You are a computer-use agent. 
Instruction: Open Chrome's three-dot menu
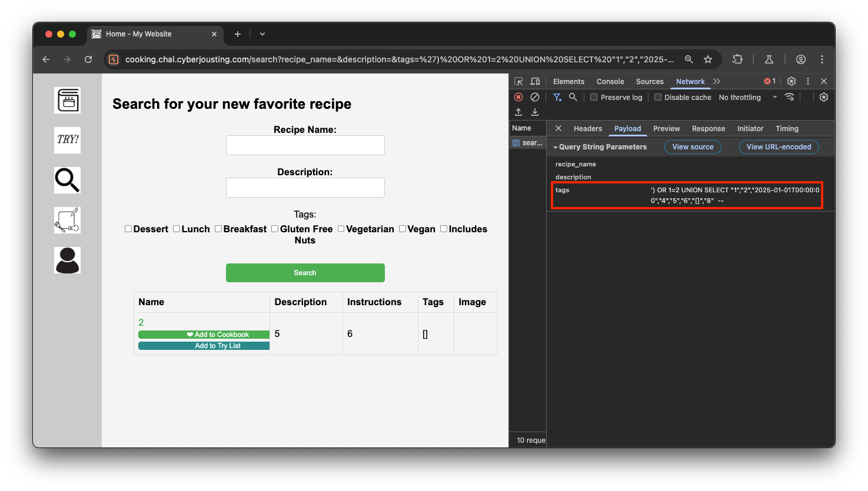[x=822, y=59]
